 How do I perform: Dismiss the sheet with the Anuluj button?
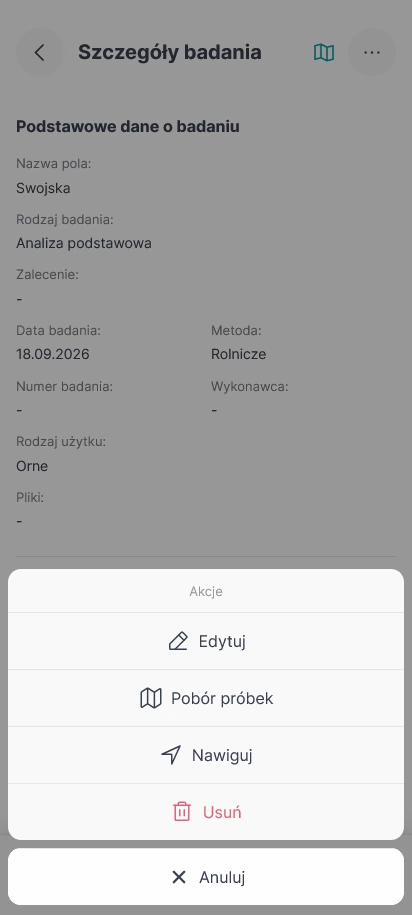coord(206,876)
